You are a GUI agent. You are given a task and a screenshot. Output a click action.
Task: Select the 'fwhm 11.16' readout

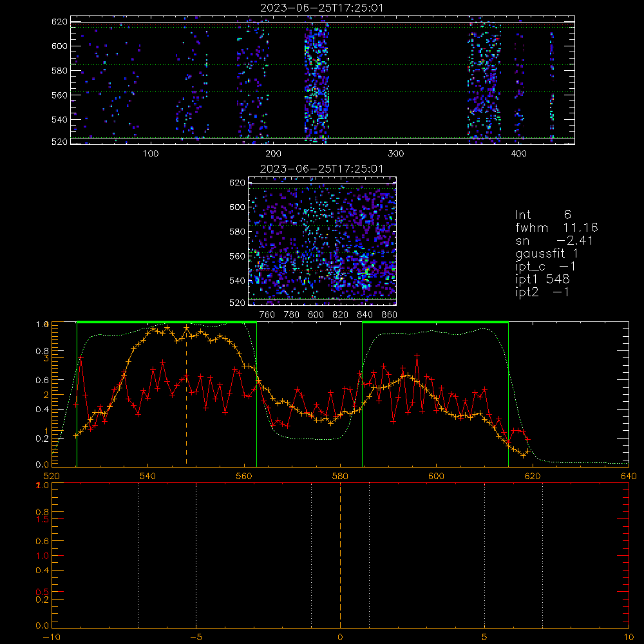(556, 227)
